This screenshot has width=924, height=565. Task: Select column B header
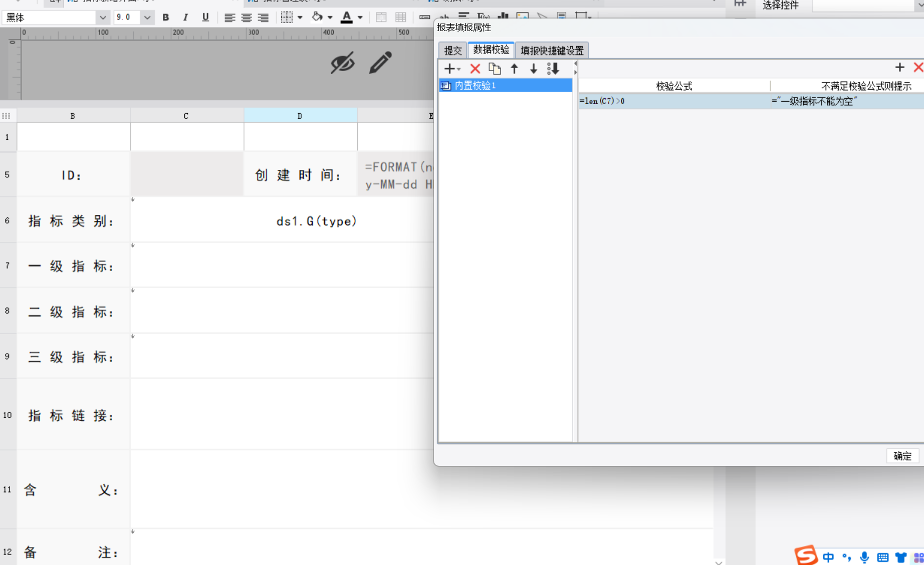coord(73,116)
